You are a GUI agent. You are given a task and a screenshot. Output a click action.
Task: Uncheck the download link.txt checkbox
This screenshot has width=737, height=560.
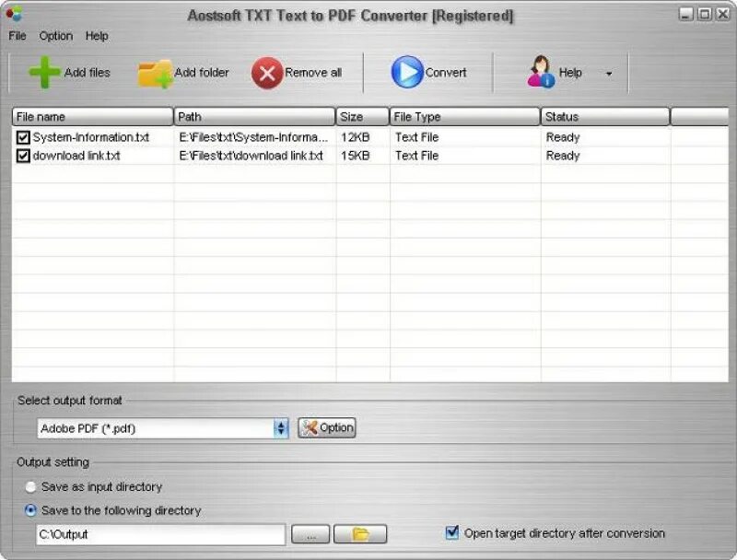(x=23, y=156)
